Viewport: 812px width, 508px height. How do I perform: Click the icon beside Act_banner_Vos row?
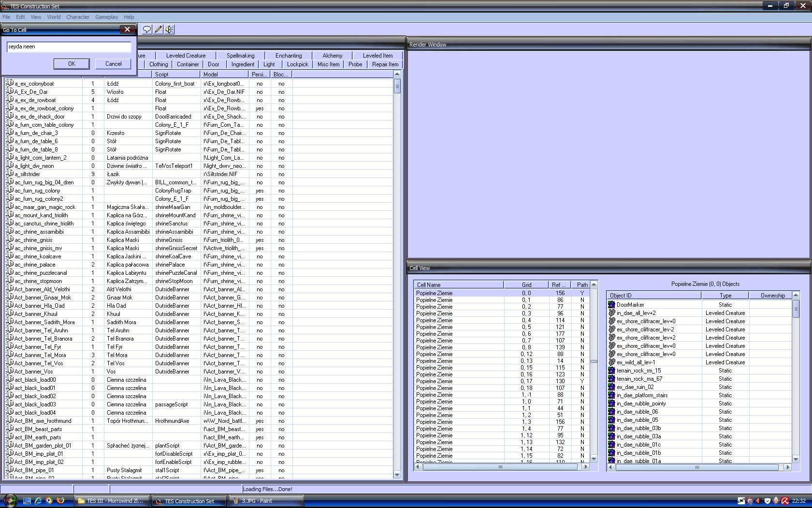pos(9,371)
